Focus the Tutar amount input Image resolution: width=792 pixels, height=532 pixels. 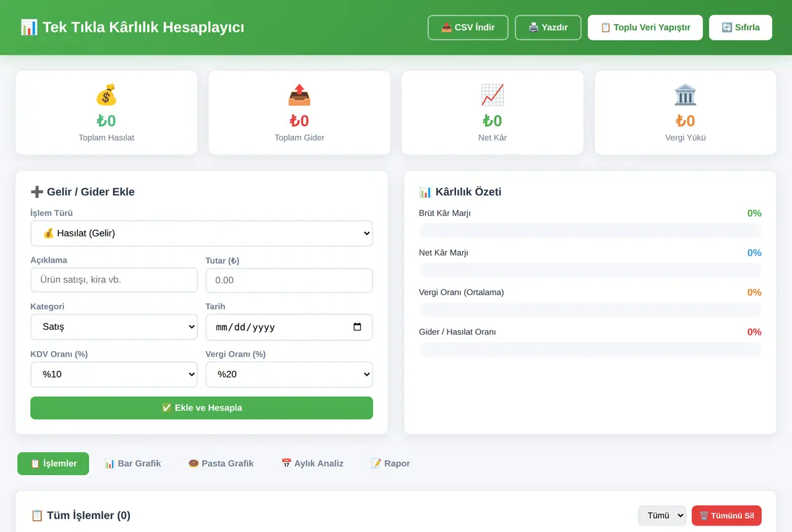click(289, 280)
